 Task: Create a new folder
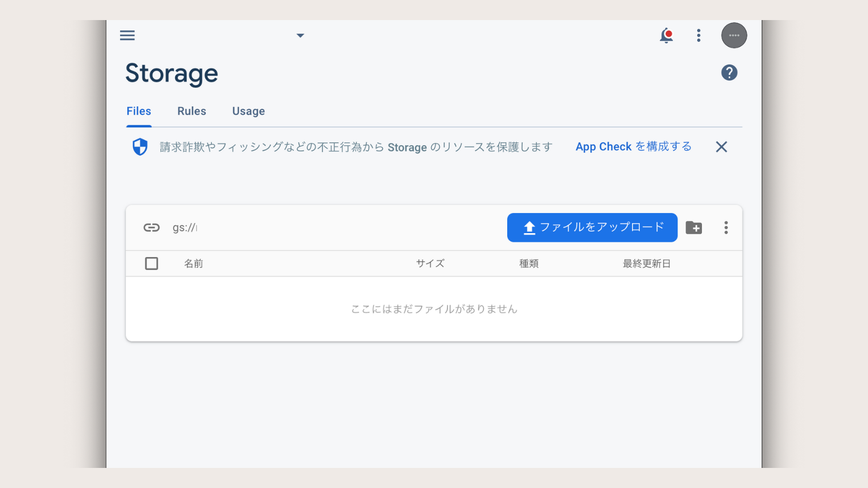coord(694,228)
